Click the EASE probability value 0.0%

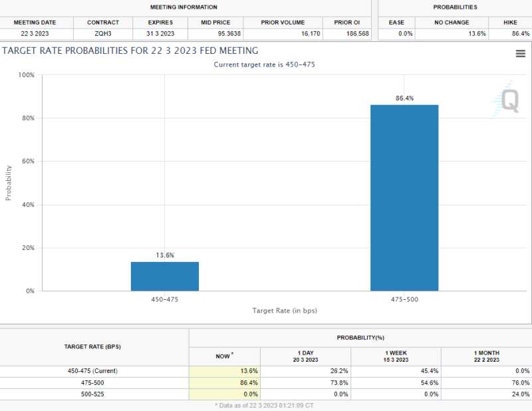[396, 34]
